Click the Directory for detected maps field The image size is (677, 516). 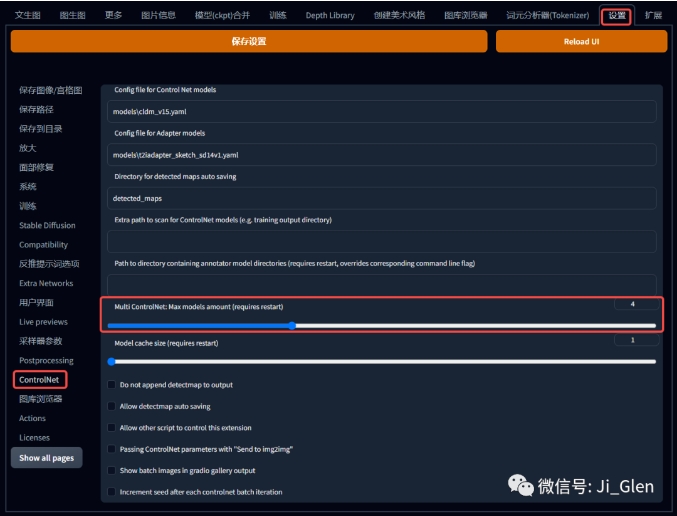point(381,198)
